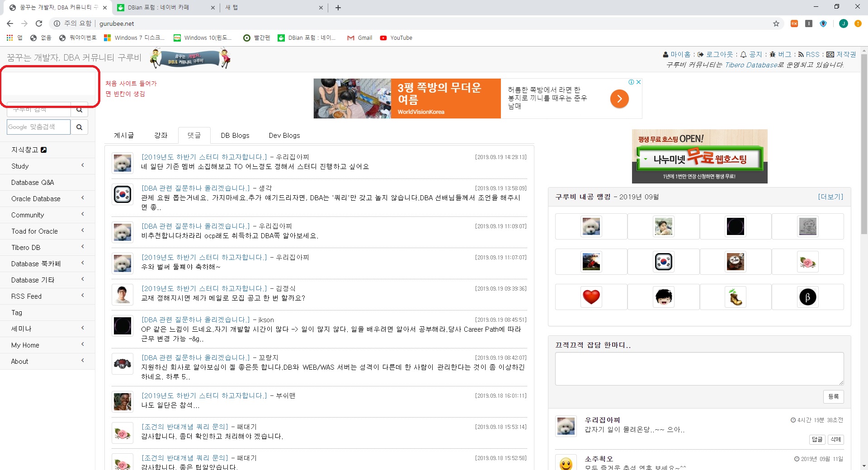Screen dimensions: 868x470
Task: Click the 나누미넷 무료 웹호스팅 banner
Action: (x=699, y=156)
